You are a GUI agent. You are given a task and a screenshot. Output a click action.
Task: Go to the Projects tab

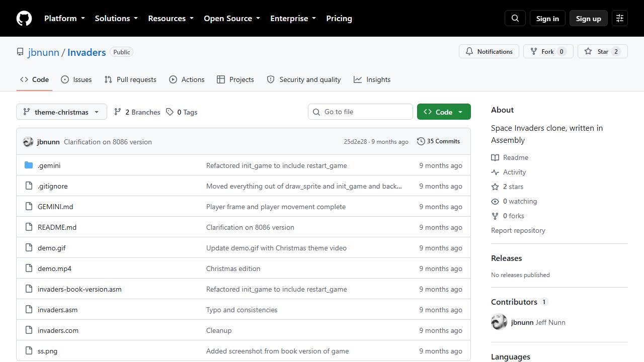click(235, 79)
